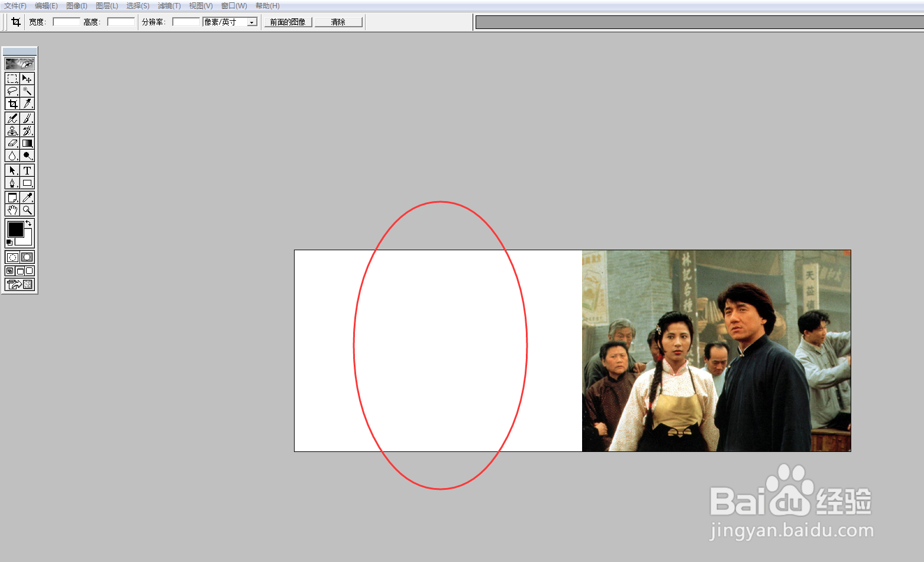924x562 pixels.
Task: Switch to Standard Screen mode
Action: pos(10,271)
